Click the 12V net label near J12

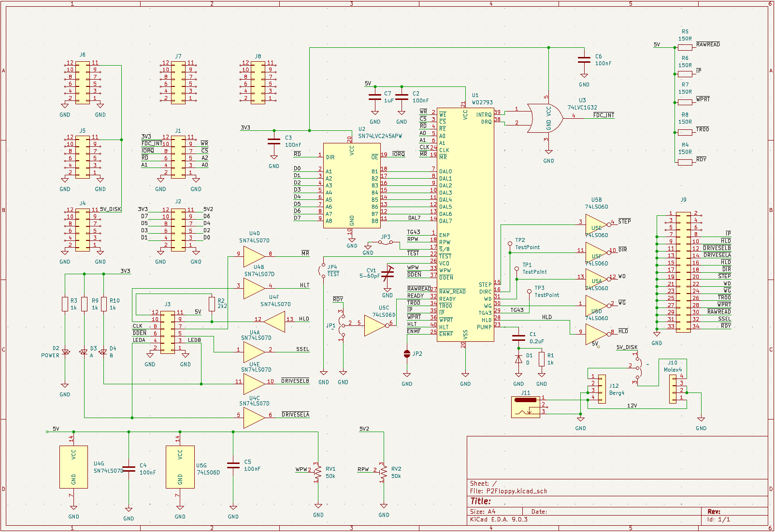632,406
